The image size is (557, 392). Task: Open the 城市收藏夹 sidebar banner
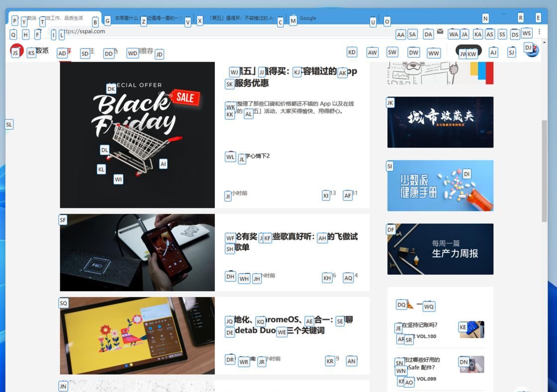point(440,122)
